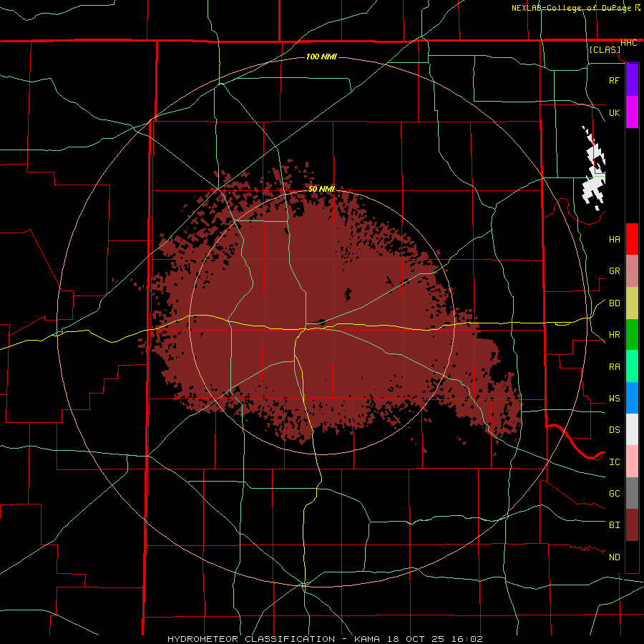Click the GC legend label

(x=614, y=494)
